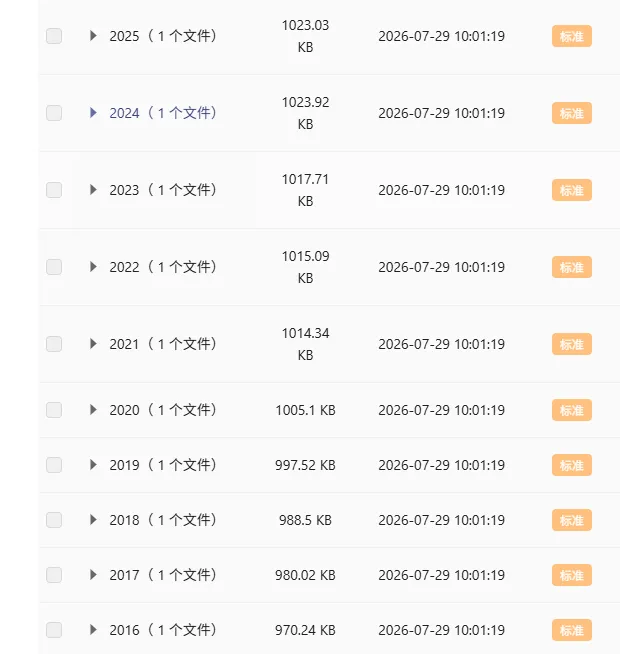Click the 标准 label in 2020 row
This screenshot has width=620, height=654.
[x=572, y=410]
